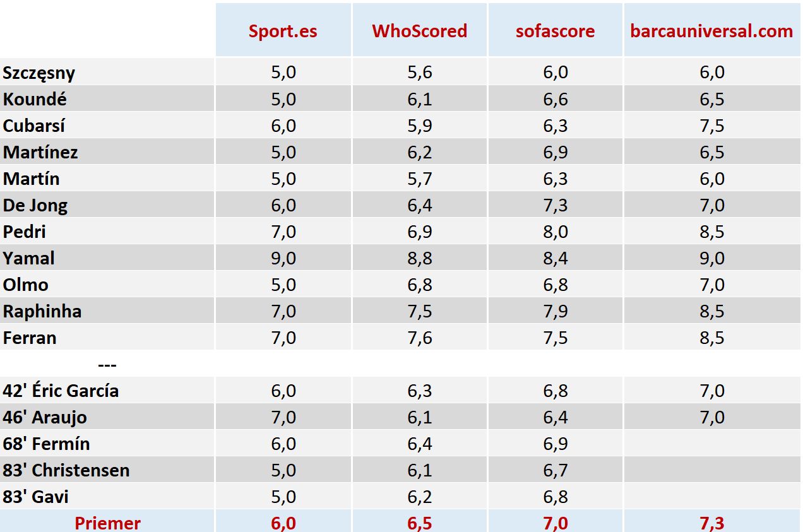803x532 pixels.
Task: Click the 68' Fermín row label
Action: point(46,444)
